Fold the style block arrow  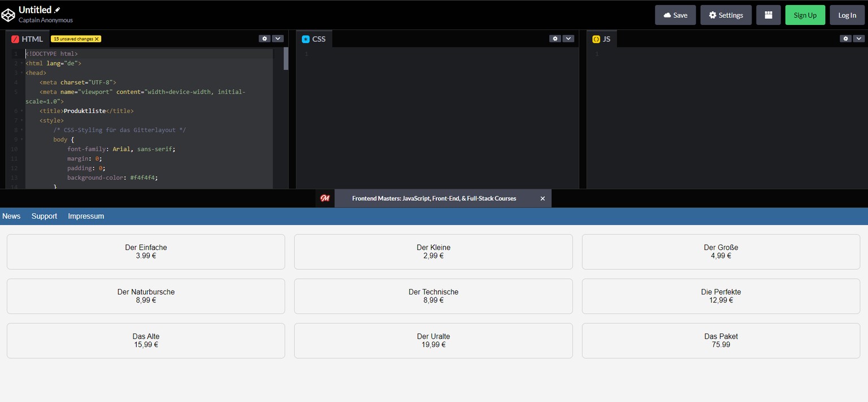(x=21, y=120)
